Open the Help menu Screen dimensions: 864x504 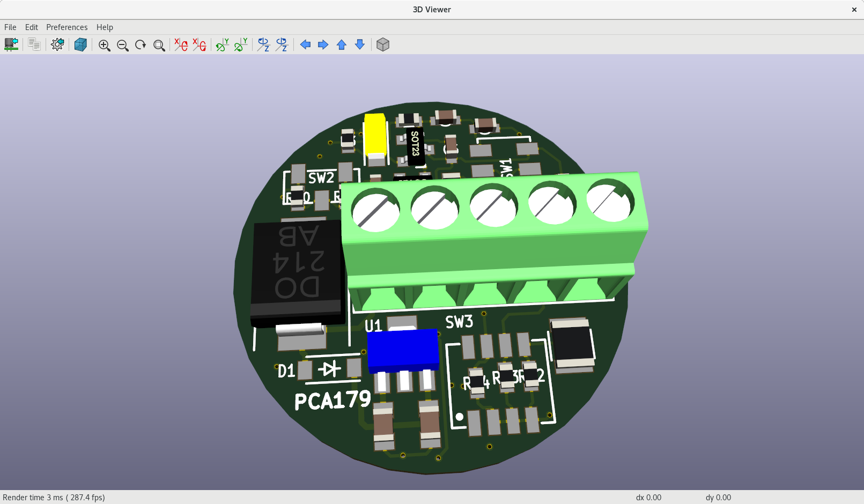tap(105, 27)
